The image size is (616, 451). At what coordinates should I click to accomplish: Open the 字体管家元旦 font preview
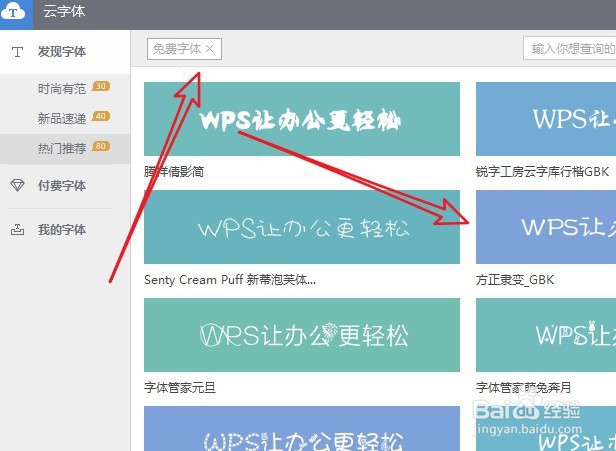click(302, 335)
